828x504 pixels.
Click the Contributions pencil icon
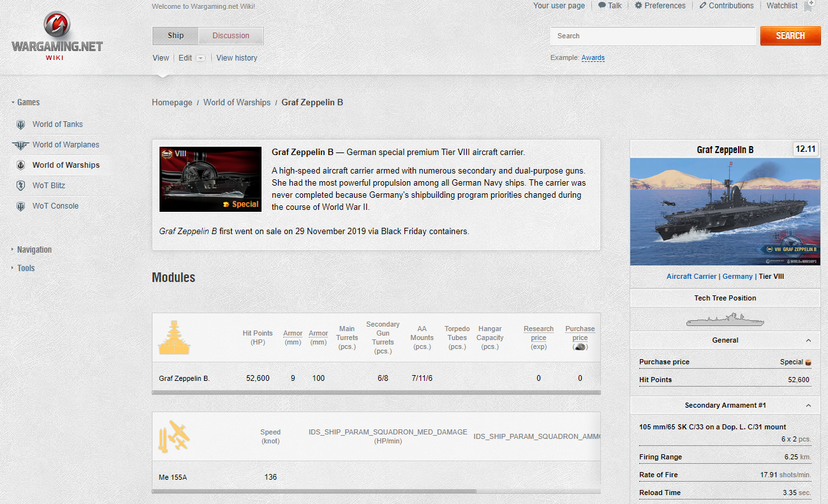click(x=703, y=5)
